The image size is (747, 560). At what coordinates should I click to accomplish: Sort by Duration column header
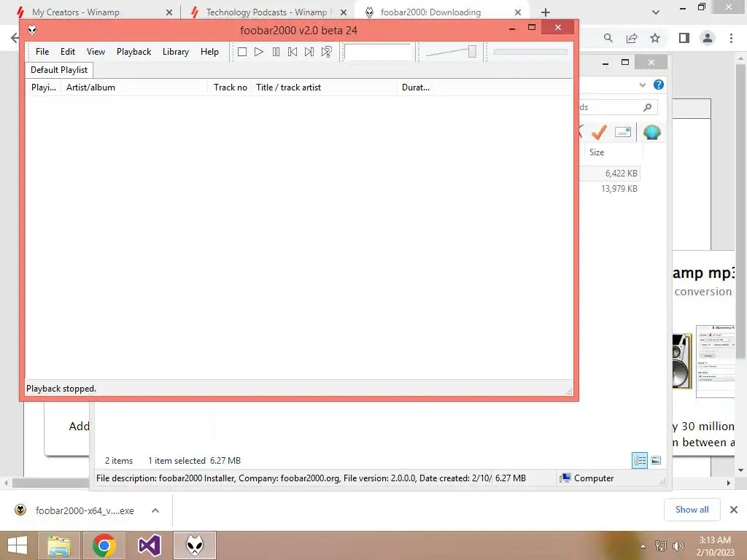tap(415, 87)
